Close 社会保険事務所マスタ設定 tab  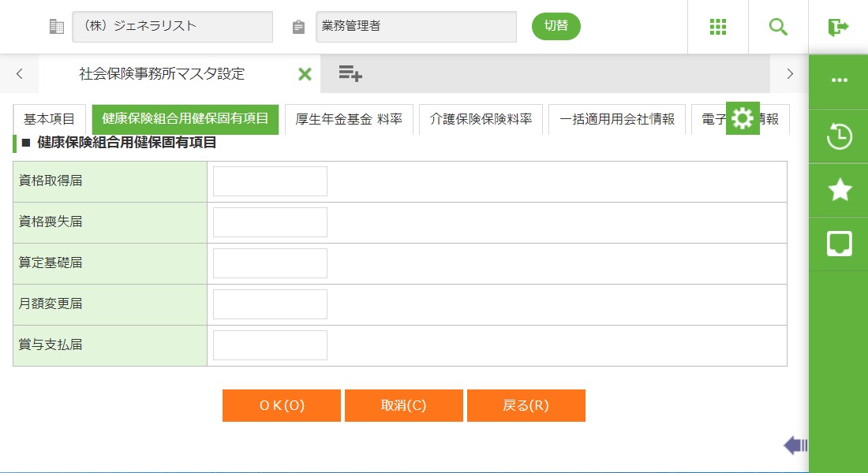(x=305, y=73)
